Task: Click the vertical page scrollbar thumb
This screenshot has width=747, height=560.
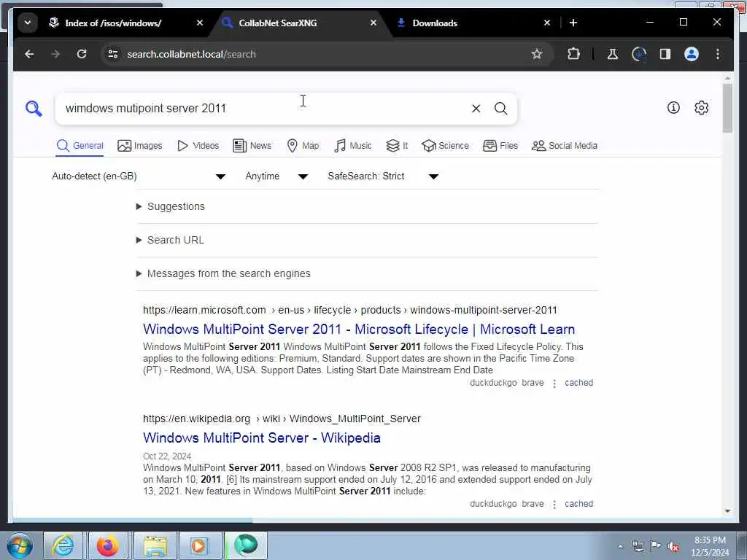Action: click(727, 108)
